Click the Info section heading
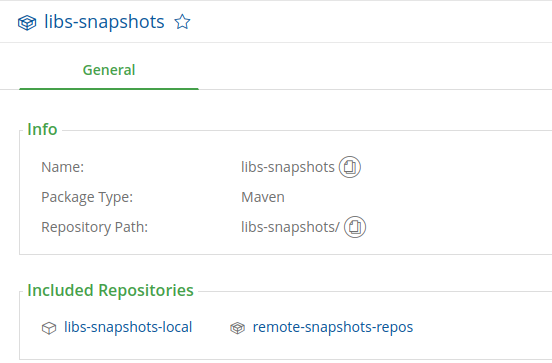This screenshot has width=552, height=363. click(x=42, y=129)
